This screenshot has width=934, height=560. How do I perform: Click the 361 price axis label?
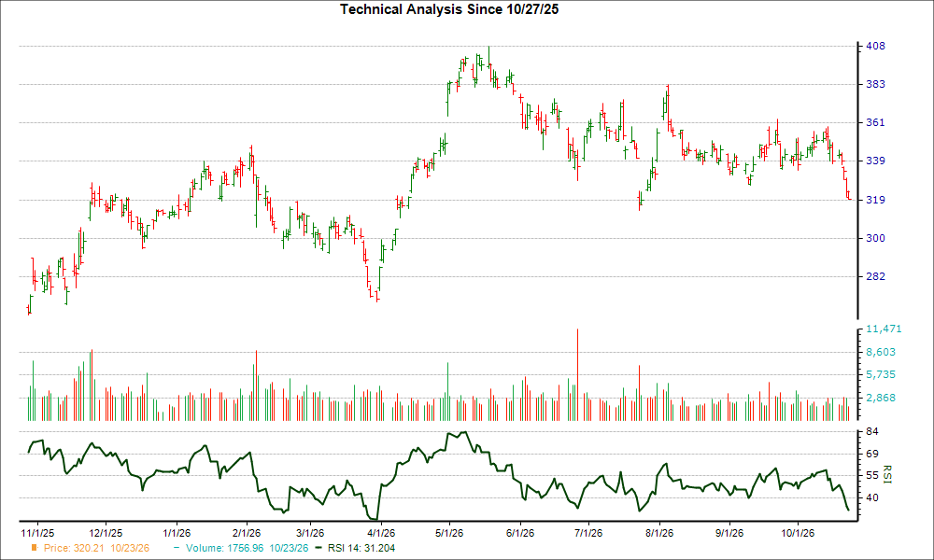point(875,122)
